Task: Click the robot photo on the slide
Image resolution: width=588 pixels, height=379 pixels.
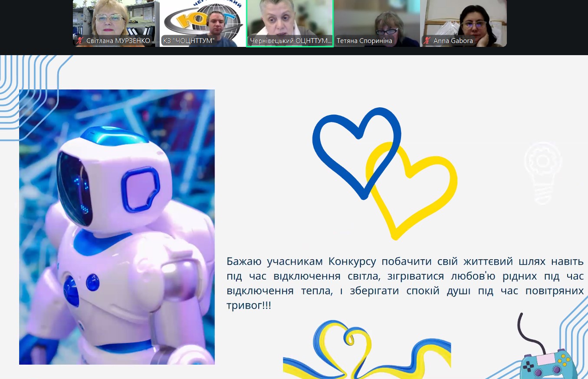Action: (117, 227)
